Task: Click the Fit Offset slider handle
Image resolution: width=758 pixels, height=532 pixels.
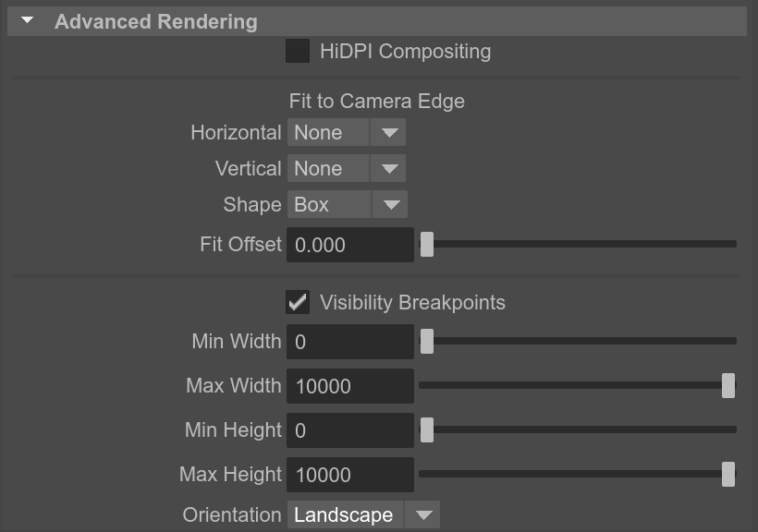Action: 427,245
